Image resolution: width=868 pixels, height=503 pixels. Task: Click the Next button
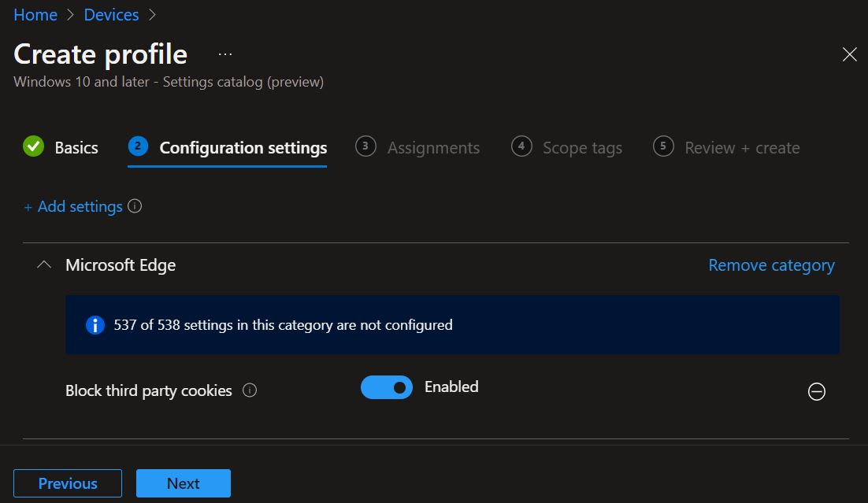click(x=184, y=483)
